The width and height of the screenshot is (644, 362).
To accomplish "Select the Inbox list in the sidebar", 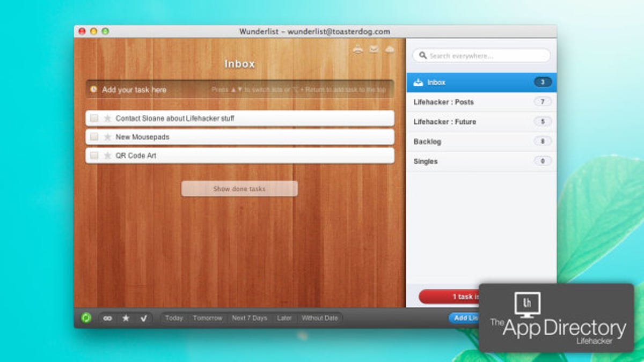I will tap(481, 83).
